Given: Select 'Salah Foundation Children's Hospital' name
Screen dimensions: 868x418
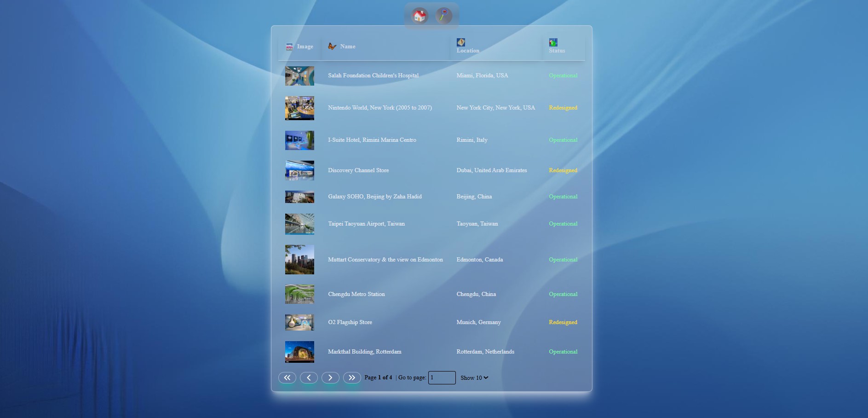Looking at the screenshot, I should point(373,75).
